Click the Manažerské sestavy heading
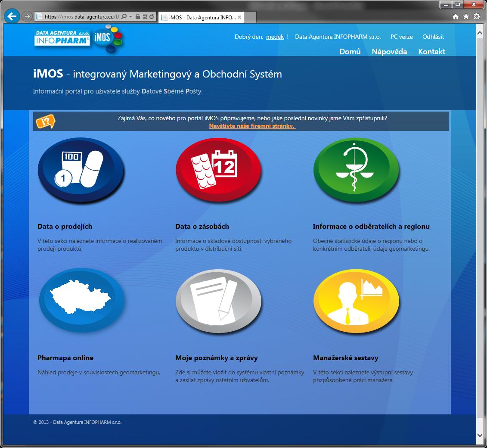Screen dimensions: 487x448 tap(346, 358)
